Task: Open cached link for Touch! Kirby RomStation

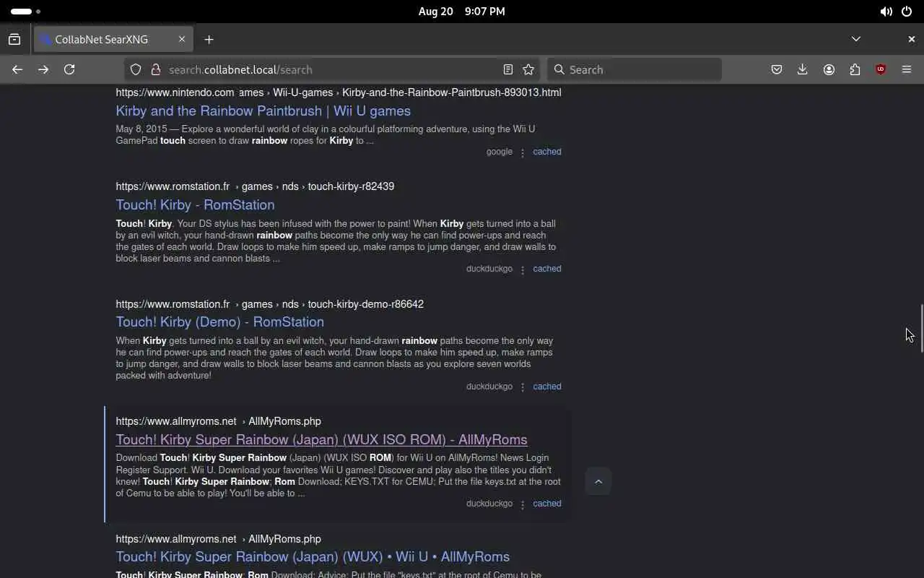Action: coord(546,269)
